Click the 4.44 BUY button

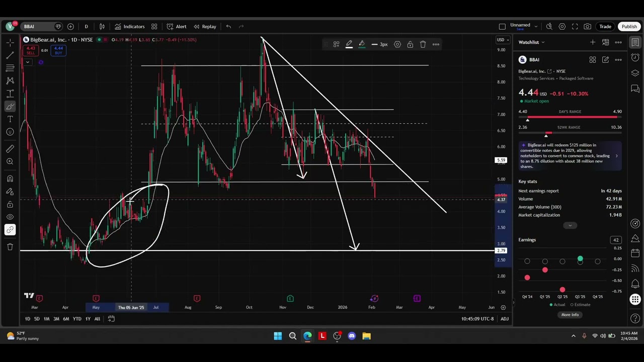click(58, 50)
